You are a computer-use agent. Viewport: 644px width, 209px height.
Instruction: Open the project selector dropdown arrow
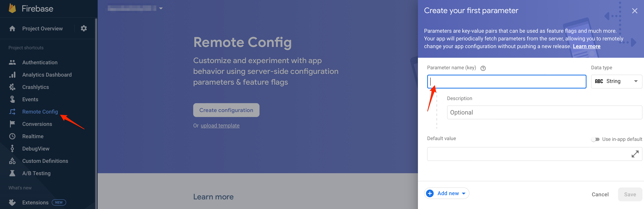pos(161,8)
